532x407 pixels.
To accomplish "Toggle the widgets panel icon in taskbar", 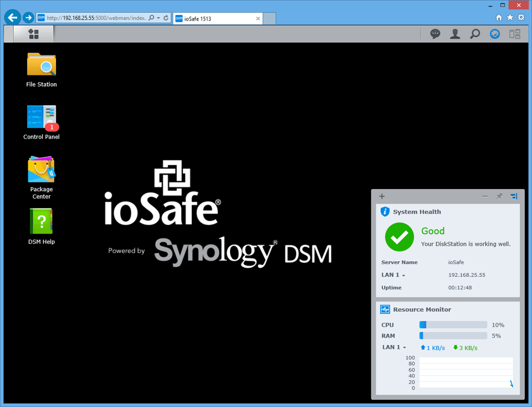I will coord(495,34).
